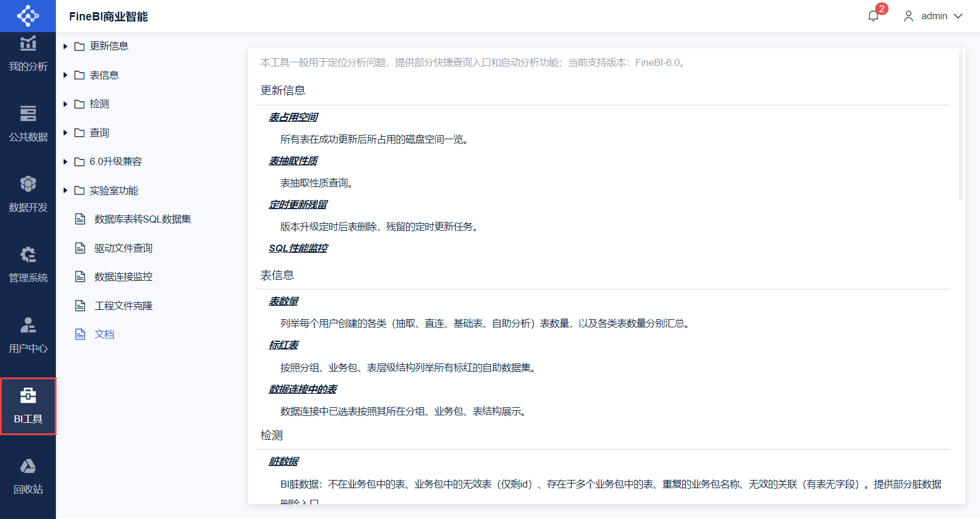Open the 数据连接中的表 link
This screenshot has height=519, width=980.
point(302,389)
